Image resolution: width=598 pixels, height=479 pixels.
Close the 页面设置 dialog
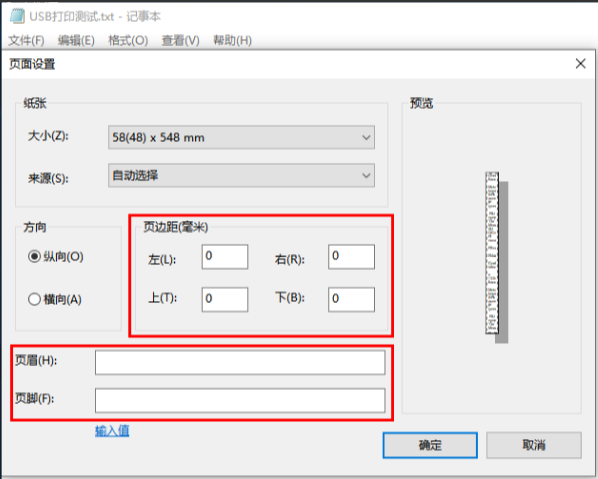pyautogui.click(x=580, y=64)
